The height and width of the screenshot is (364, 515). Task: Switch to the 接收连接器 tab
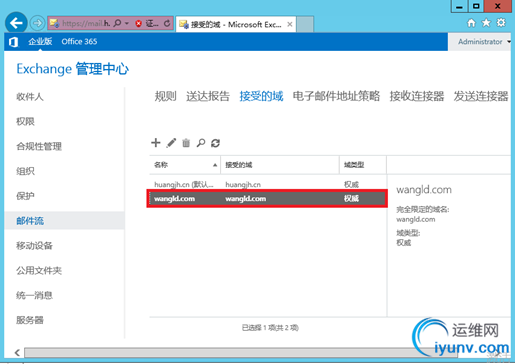(417, 96)
